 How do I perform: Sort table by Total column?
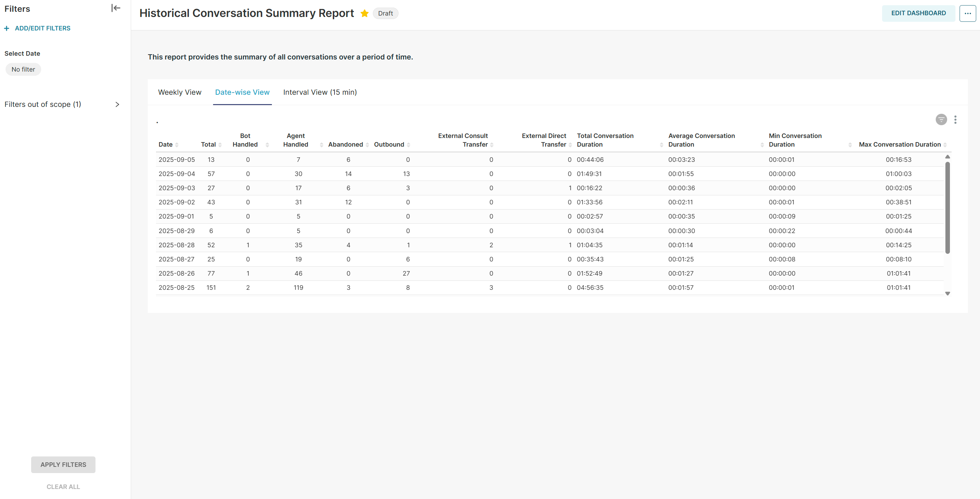click(220, 145)
